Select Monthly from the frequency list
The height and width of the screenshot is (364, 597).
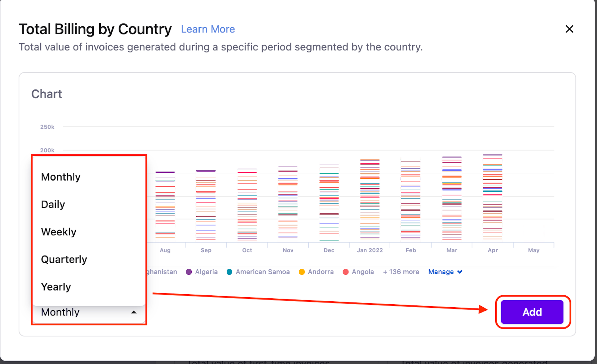click(61, 177)
